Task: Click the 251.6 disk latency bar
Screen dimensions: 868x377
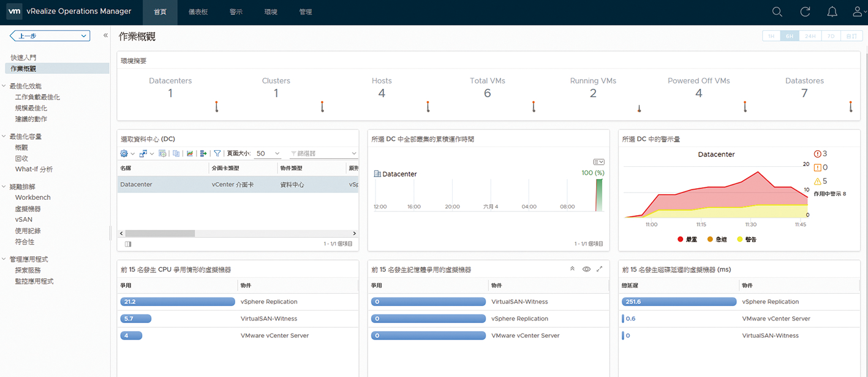Action: coord(679,302)
